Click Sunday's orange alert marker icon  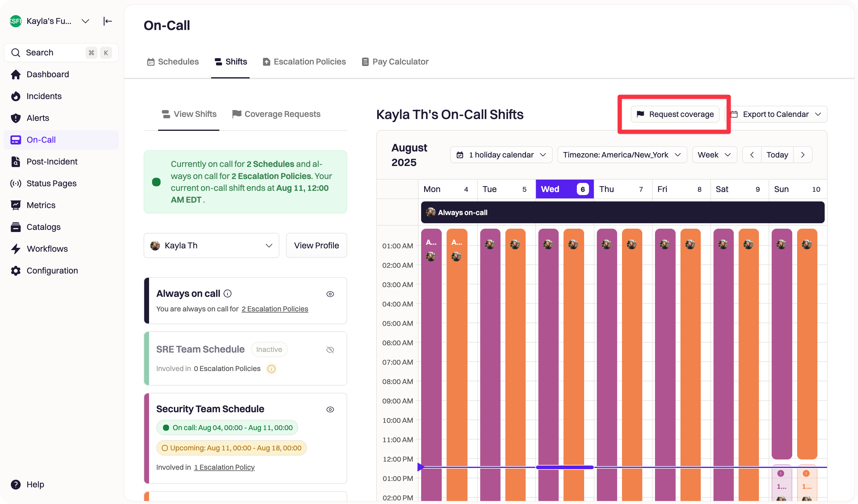pos(806,473)
